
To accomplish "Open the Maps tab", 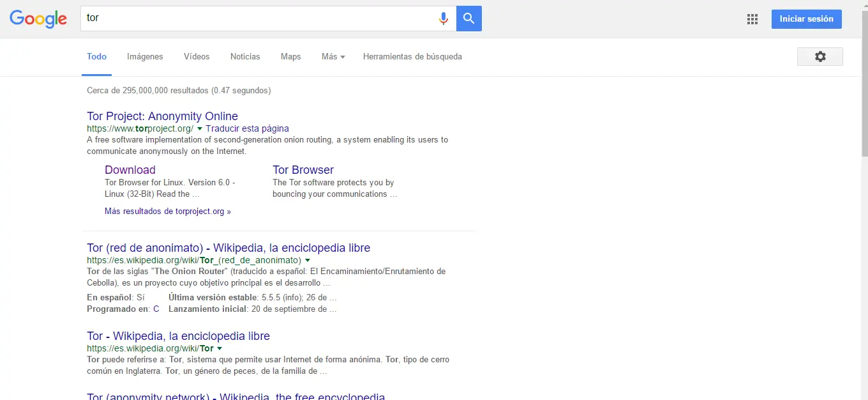I will click(x=290, y=57).
